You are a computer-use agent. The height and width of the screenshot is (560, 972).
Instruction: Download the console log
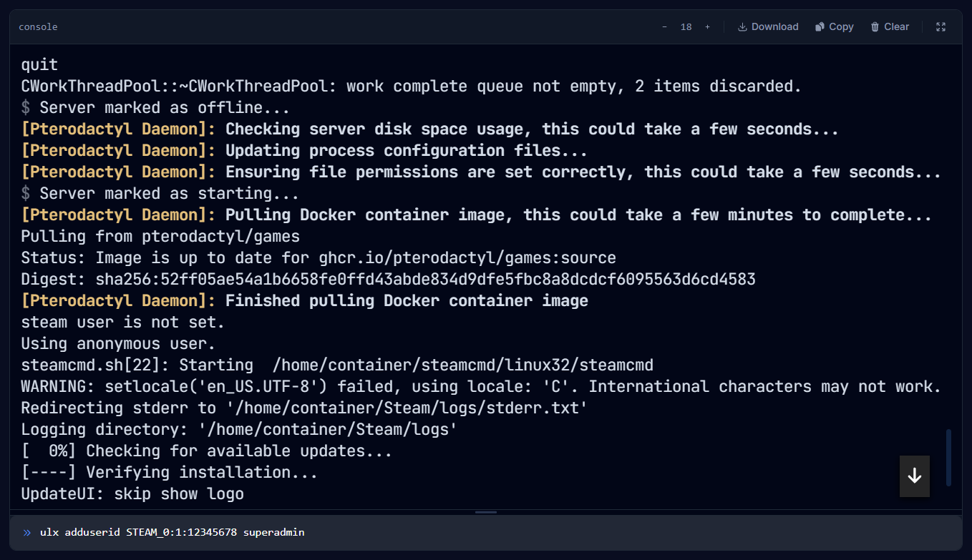pos(768,26)
